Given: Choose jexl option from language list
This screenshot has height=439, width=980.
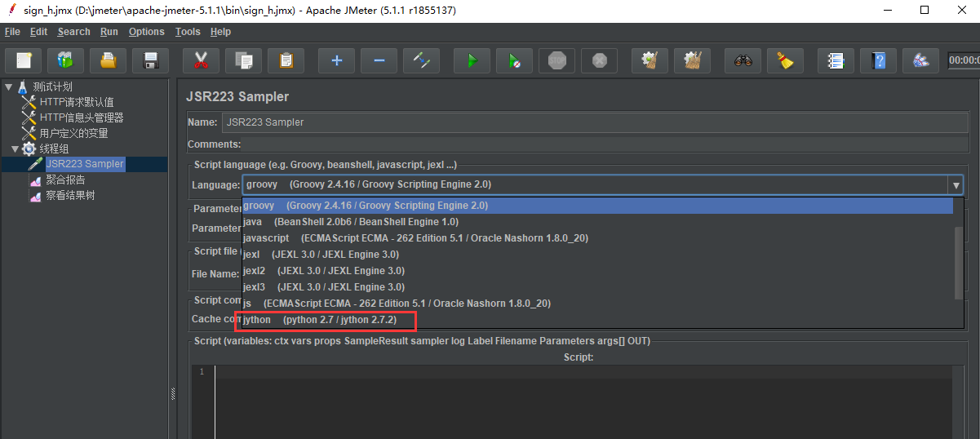Looking at the screenshot, I should [597, 255].
